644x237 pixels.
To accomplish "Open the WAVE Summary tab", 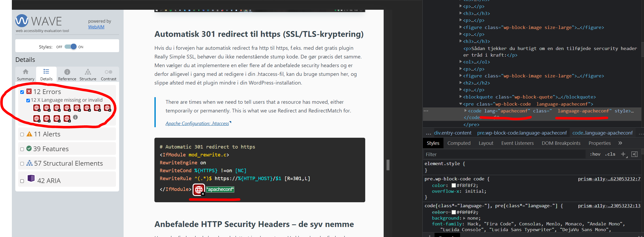I will coord(26,75).
